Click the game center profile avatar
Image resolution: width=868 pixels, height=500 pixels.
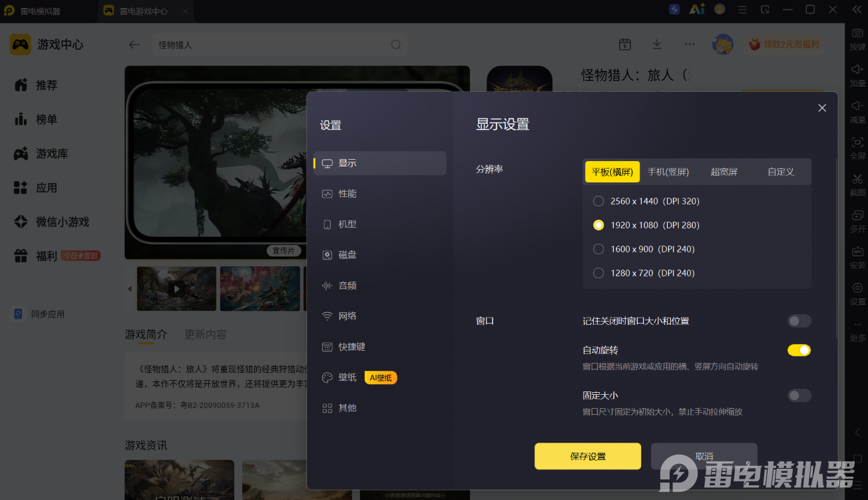pyautogui.click(x=723, y=45)
